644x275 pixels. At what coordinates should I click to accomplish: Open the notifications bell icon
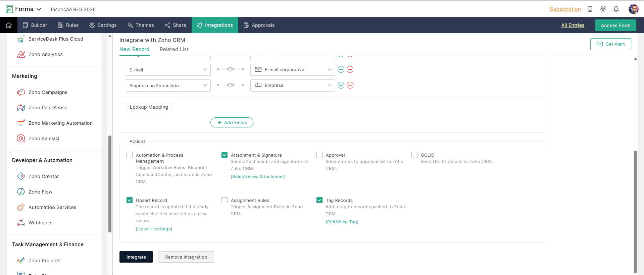click(x=616, y=9)
